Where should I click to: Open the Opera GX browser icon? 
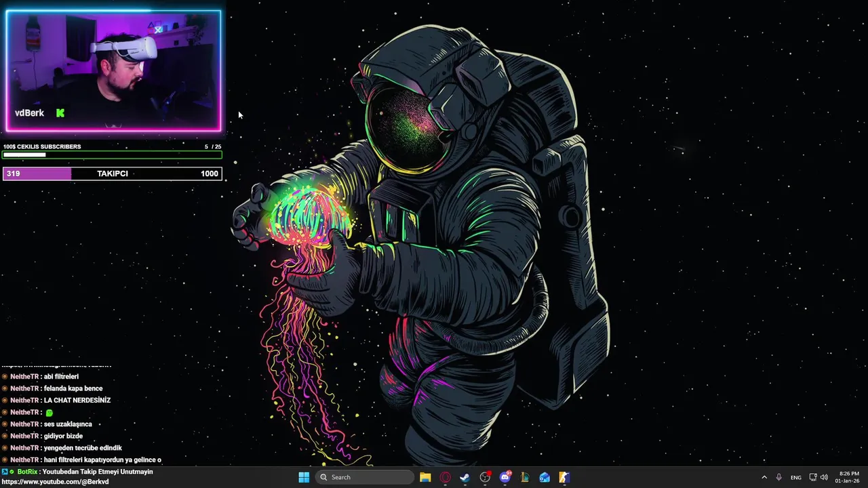coord(446,477)
